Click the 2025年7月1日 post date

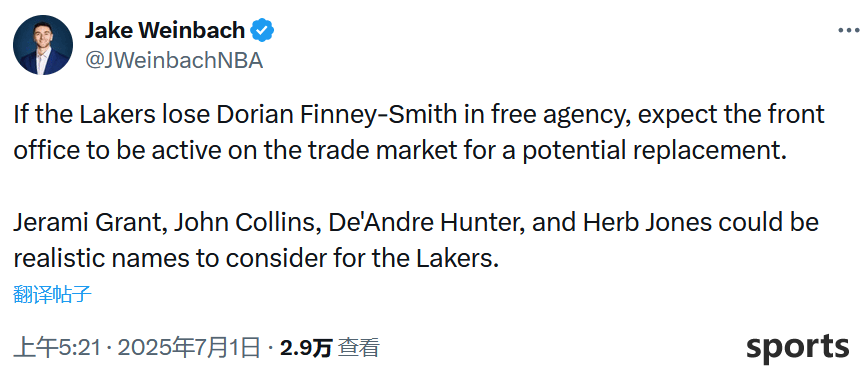[x=188, y=348]
